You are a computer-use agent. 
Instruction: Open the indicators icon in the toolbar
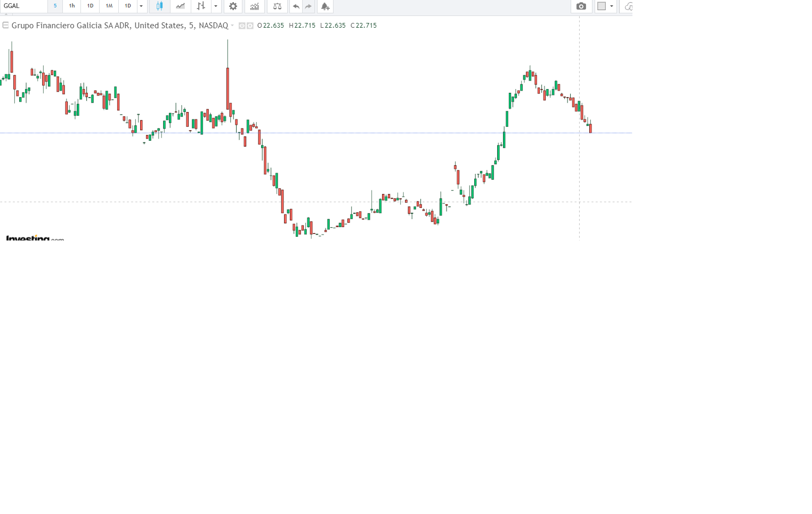[x=255, y=6]
